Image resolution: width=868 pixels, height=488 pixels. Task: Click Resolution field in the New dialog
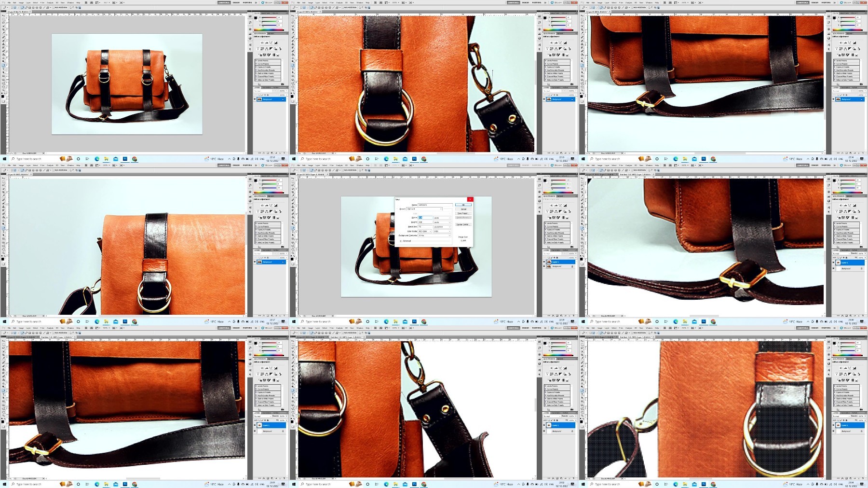tap(425, 227)
